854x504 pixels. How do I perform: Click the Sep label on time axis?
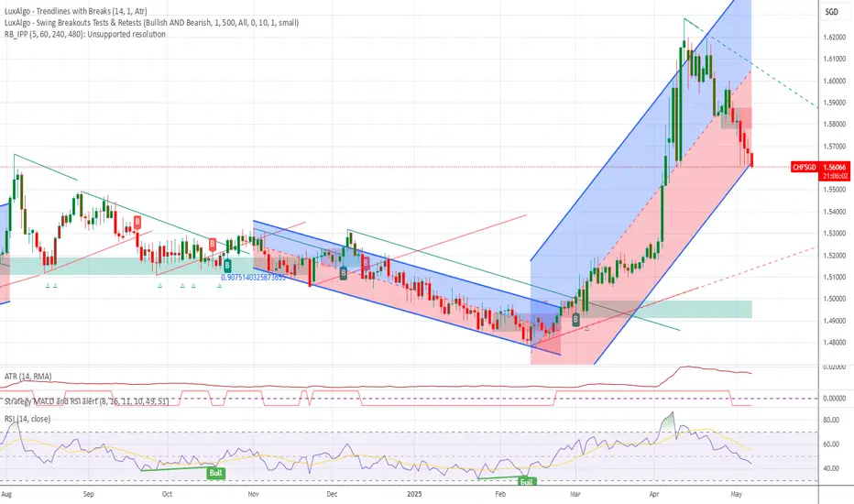(x=88, y=494)
